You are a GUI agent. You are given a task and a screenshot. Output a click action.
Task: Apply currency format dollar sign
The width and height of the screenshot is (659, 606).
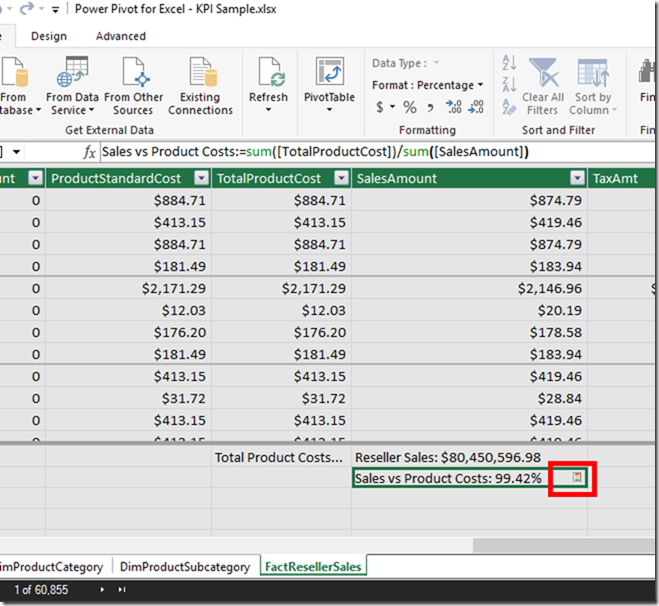[x=380, y=107]
